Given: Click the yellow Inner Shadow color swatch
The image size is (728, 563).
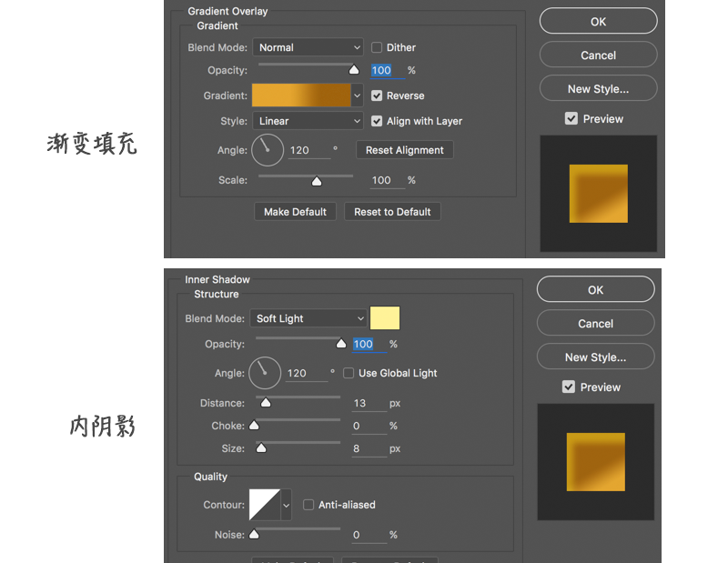Looking at the screenshot, I should (385, 318).
